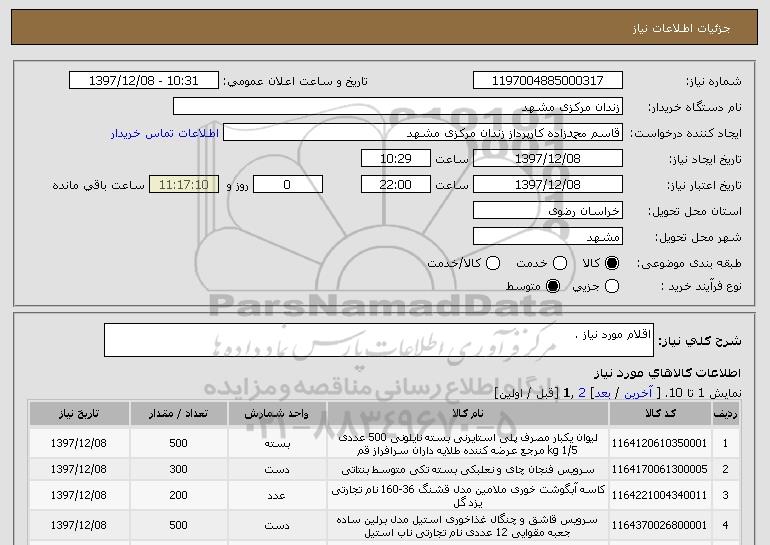Select the متوسط purchase type radio
The image size is (770, 545).
point(553,286)
